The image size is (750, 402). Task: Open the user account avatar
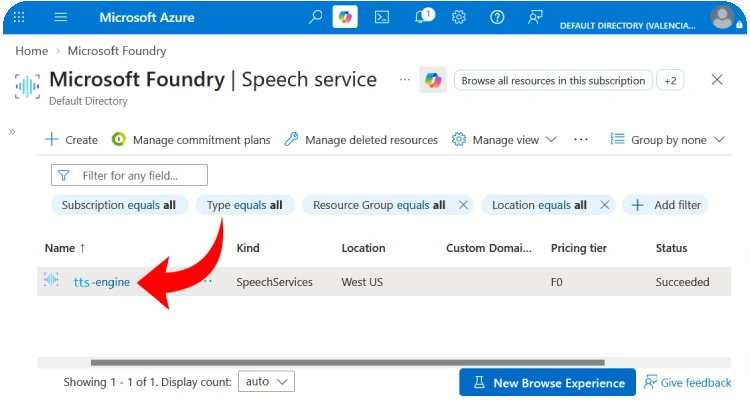[722, 18]
